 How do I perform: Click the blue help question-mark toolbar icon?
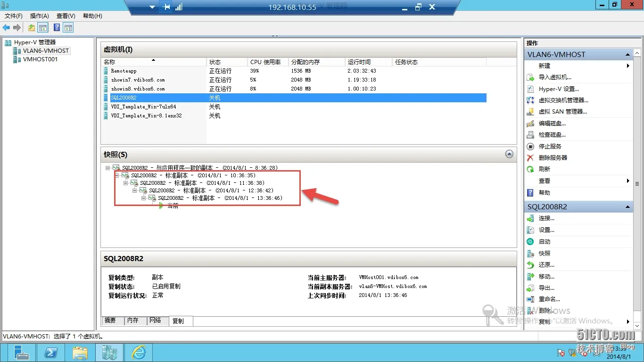57,28
